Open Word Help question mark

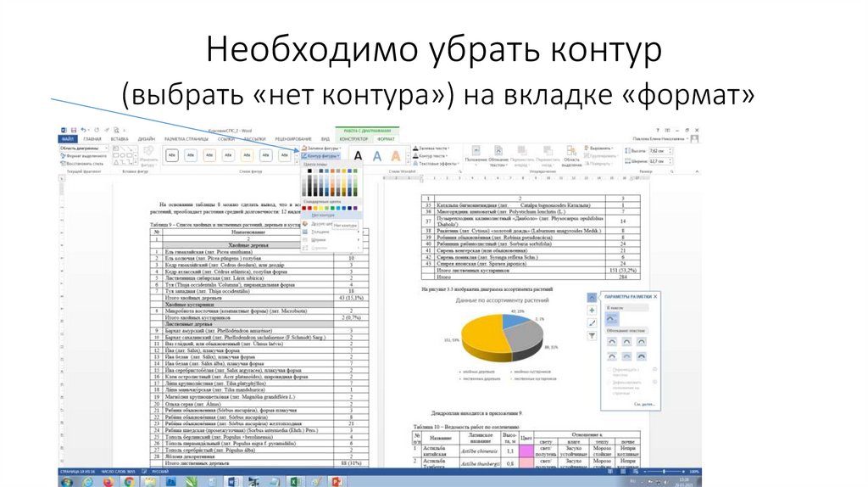coord(658,130)
